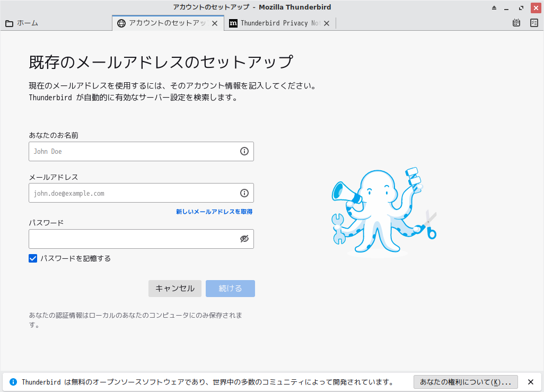Viewport: 544px width, 392px height.
Task: Click the パスワードを記憶する label text
Action: click(x=76, y=258)
